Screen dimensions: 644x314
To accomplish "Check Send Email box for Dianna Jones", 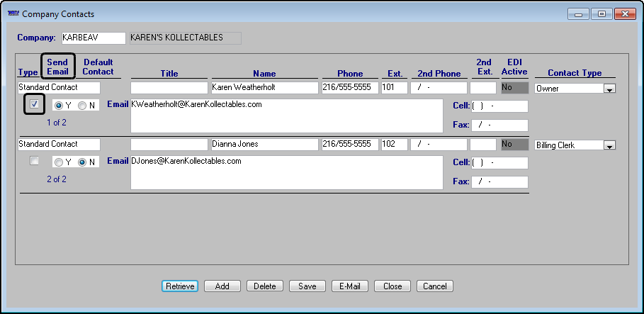I will tap(35, 161).
